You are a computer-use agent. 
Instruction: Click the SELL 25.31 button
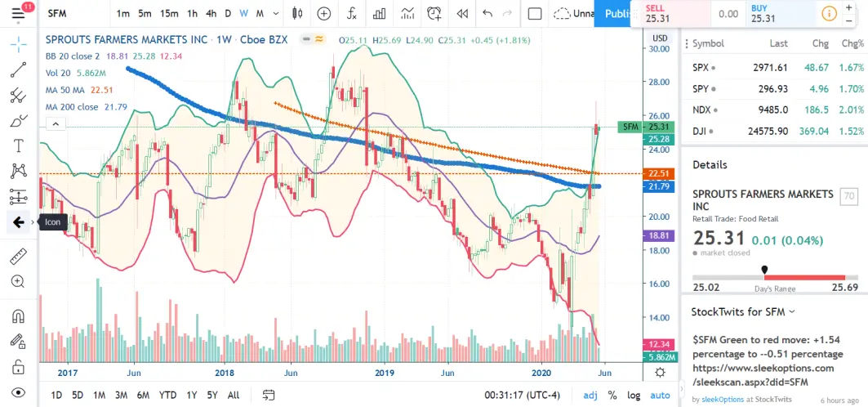pyautogui.click(x=670, y=13)
